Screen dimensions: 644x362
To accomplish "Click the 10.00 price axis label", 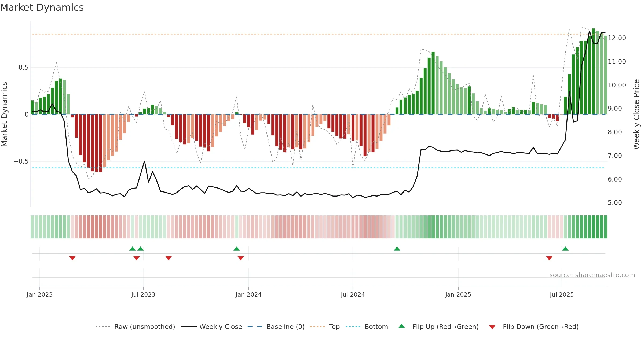I will 617,85.
